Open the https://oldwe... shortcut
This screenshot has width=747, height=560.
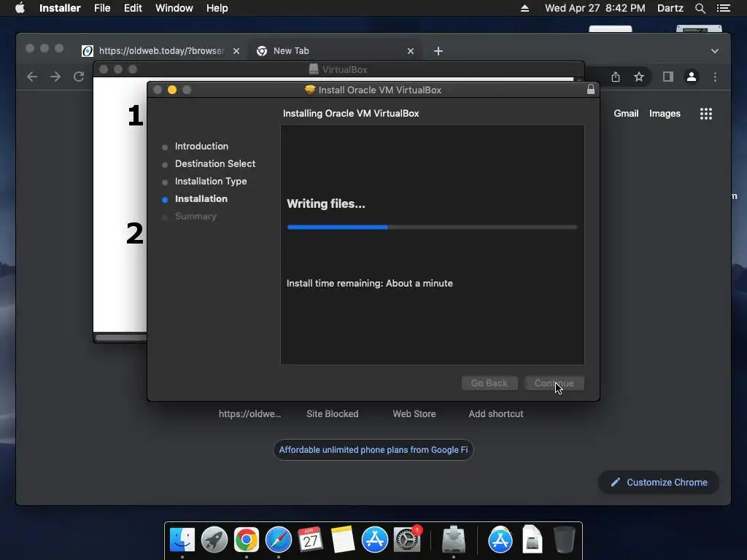pyautogui.click(x=249, y=414)
